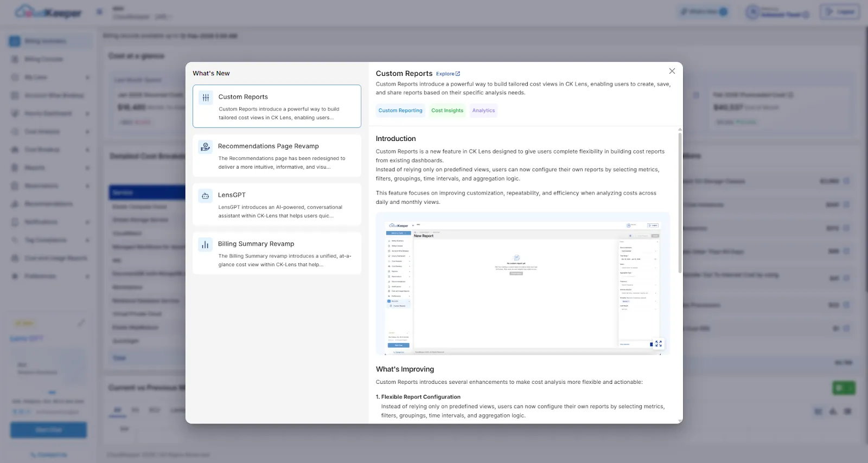
Task: Pick the Billing Summary Revamp chart icon
Action: click(x=205, y=245)
